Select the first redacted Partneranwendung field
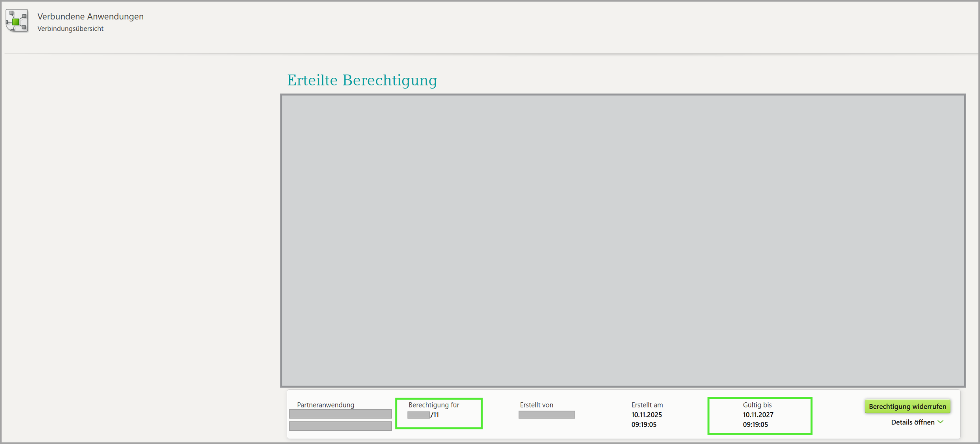The width and height of the screenshot is (980, 444). pyautogui.click(x=340, y=414)
